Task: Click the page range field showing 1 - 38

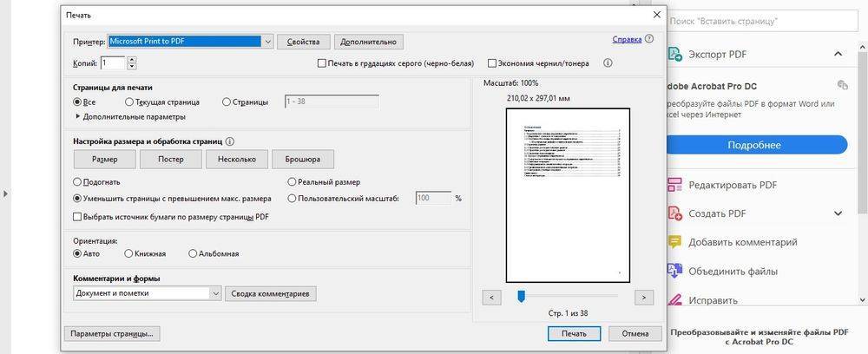Action: click(332, 102)
